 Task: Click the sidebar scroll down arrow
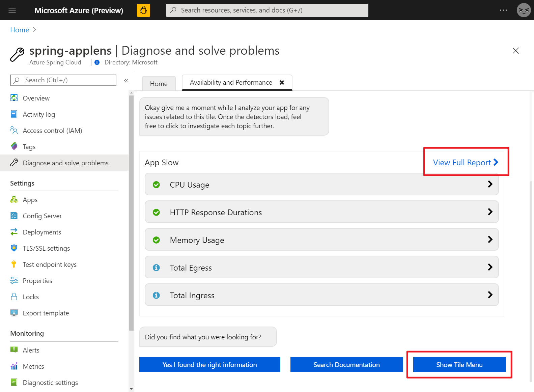(131, 389)
